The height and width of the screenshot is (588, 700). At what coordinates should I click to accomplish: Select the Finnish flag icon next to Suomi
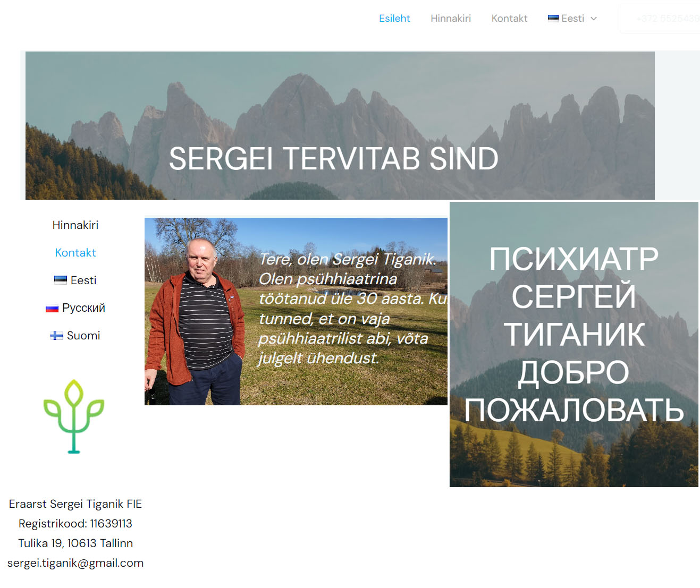(x=56, y=335)
